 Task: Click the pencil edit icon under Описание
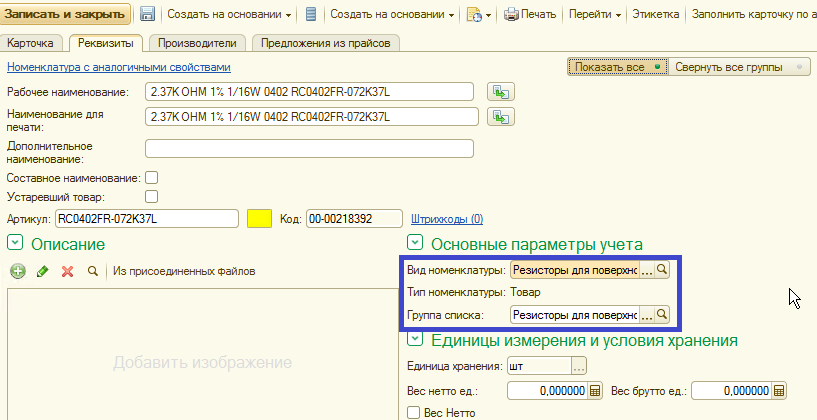(42, 271)
